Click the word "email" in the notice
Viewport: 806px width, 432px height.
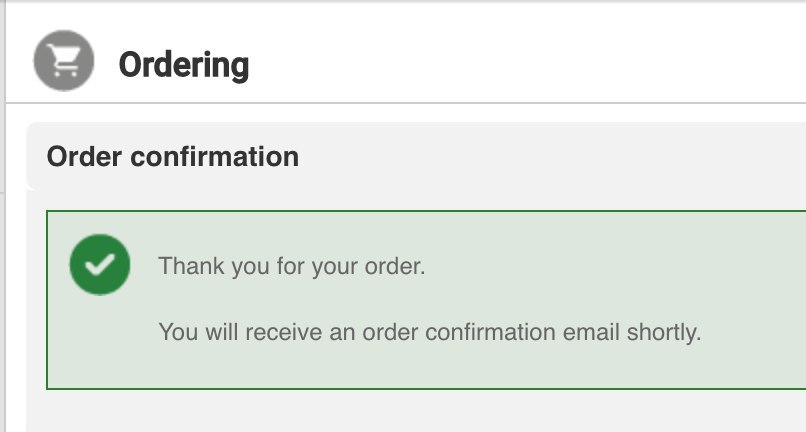(591, 331)
